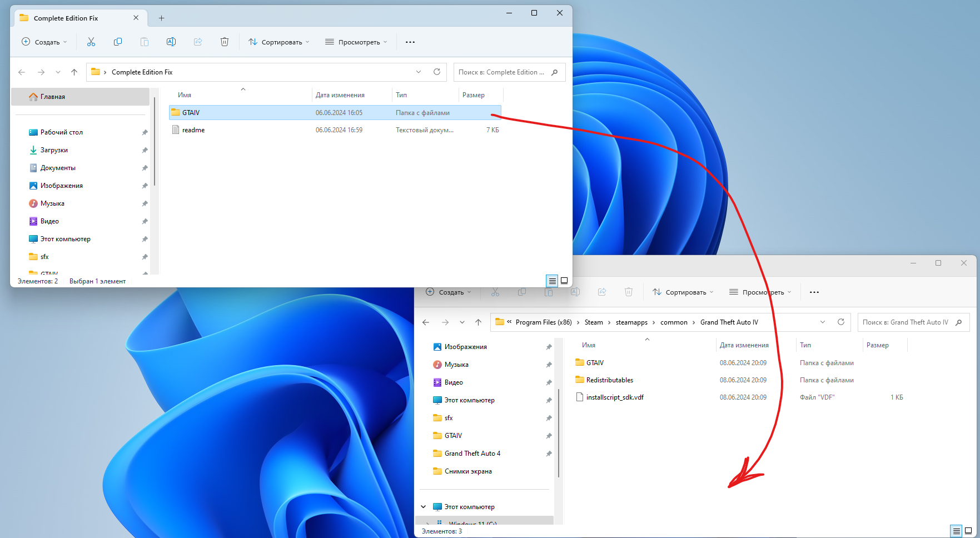Image resolution: width=980 pixels, height=538 pixels.
Task: Click the GTAIV folder icon in Complete Edition Fix
Action: tap(176, 112)
